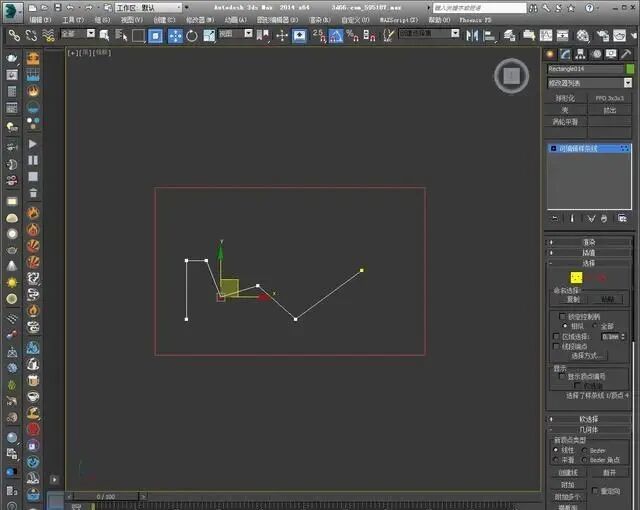Click the Mirror tool icon

pyautogui.click(x=472, y=36)
